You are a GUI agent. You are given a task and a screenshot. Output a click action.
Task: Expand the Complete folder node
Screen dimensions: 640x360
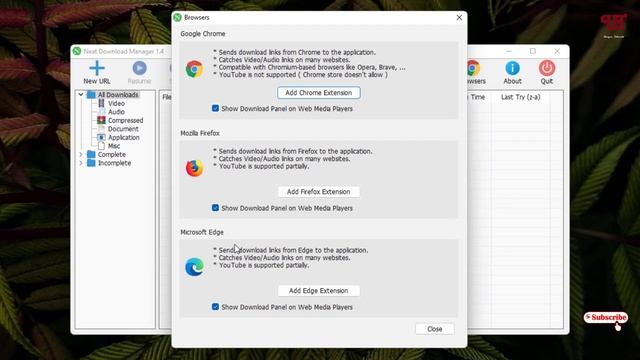click(81, 154)
